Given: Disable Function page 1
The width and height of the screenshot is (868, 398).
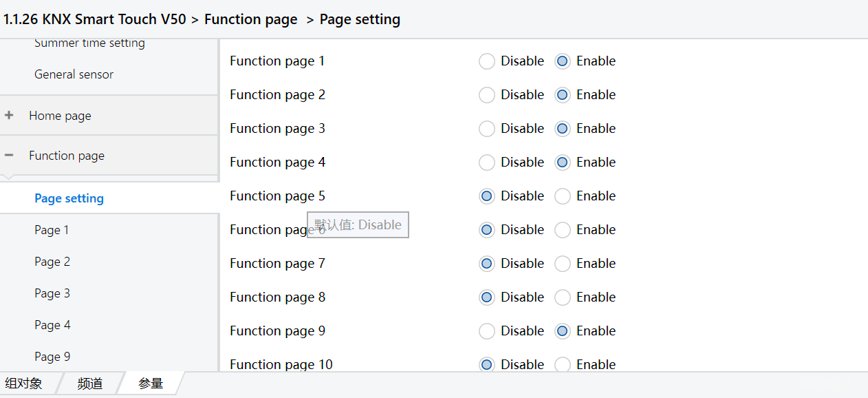Looking at the screenshot, I should (487, 61).
